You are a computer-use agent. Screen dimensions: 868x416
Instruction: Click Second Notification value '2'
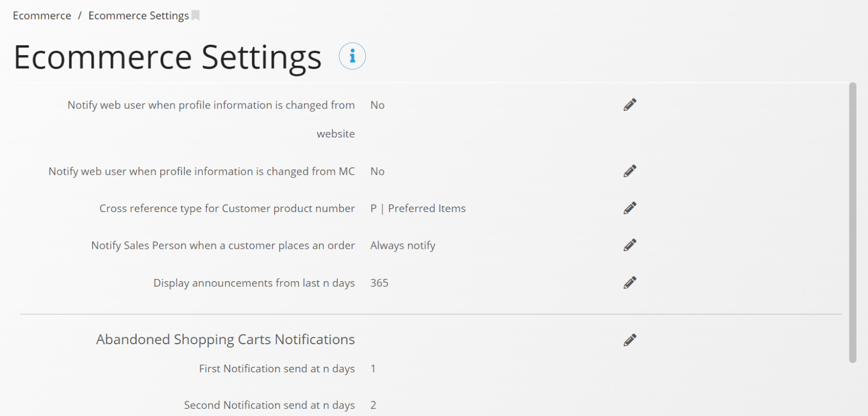pyautogui.click(x=373, y=405)
